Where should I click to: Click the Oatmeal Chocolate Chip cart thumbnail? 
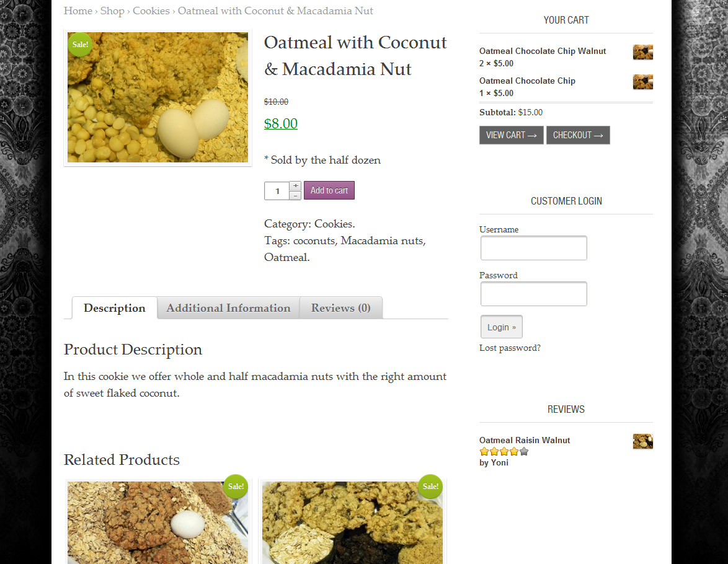click(642, 82)
